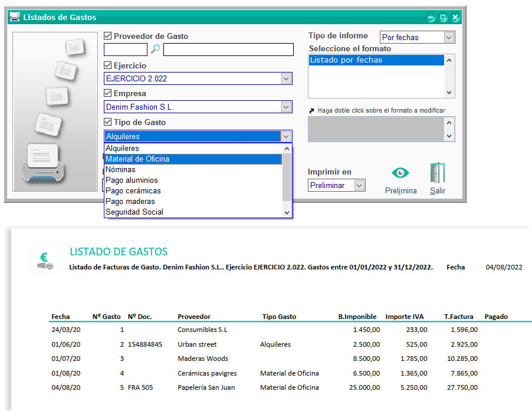
Task: Uncheck the Ejercicio checkbox
Action: point(107,65)
